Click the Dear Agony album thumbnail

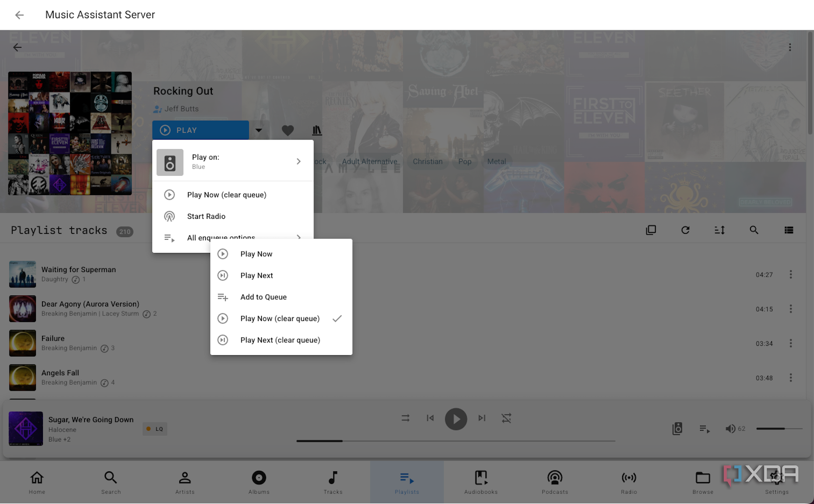click(22, 309)
